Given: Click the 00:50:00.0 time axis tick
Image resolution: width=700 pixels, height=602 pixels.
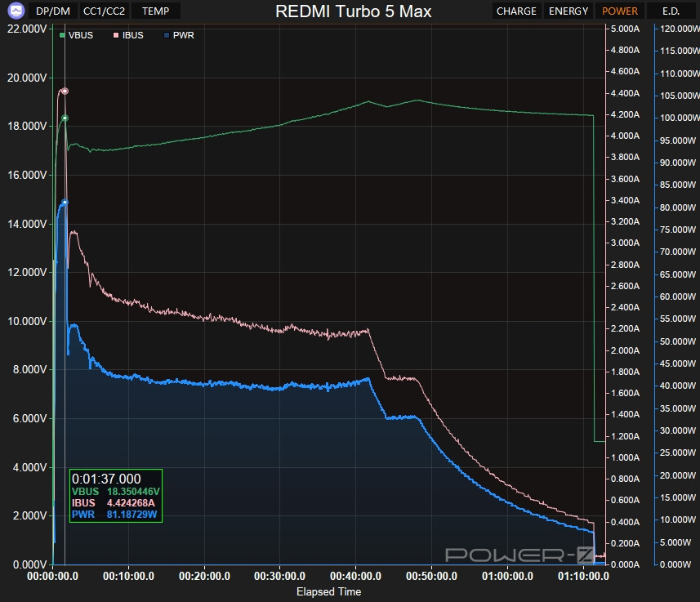Looking at the screenshot, I should tap(432, 576).
